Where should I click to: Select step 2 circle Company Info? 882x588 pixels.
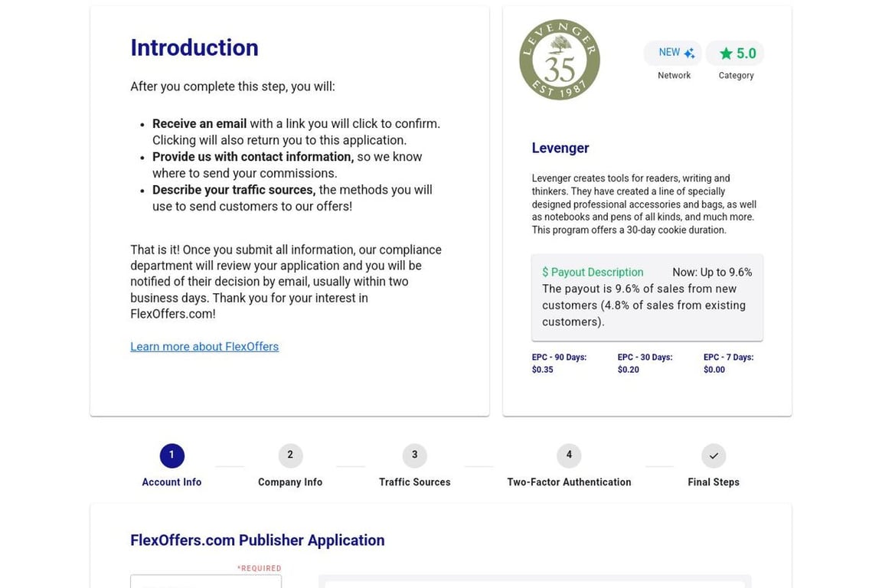coord(290,456)
